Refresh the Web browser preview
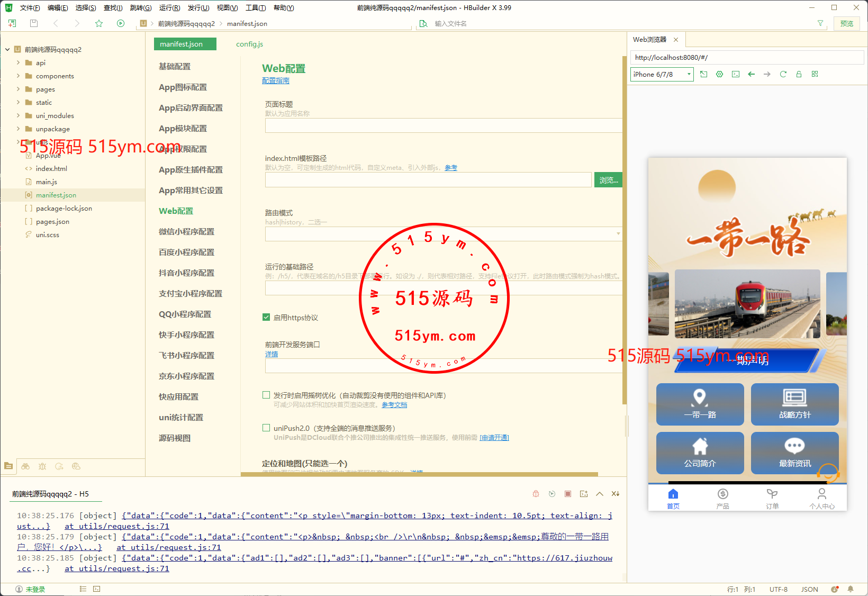 pyautogui.click(x=783, y=74)
